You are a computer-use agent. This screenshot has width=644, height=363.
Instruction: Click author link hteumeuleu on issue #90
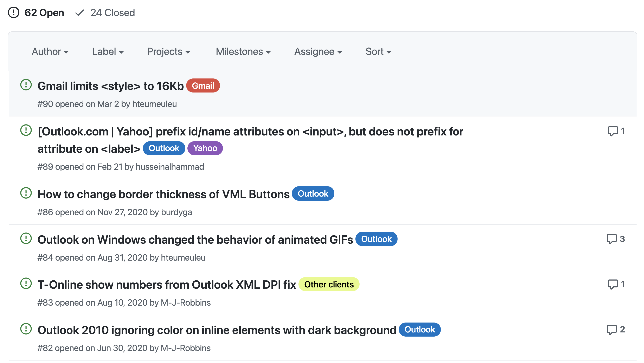[x=154, y=104]
